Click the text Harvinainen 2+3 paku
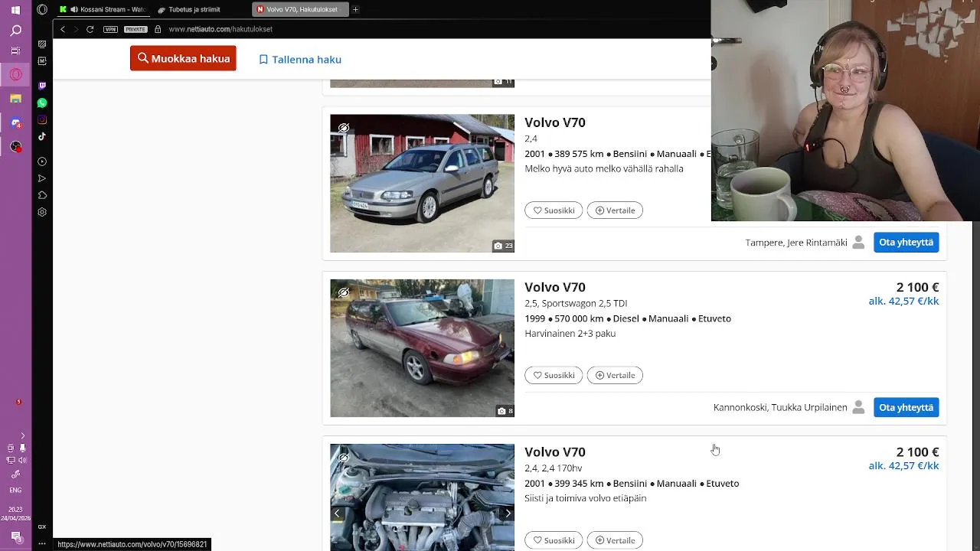The image size is (980, 551). click(570, 334)
